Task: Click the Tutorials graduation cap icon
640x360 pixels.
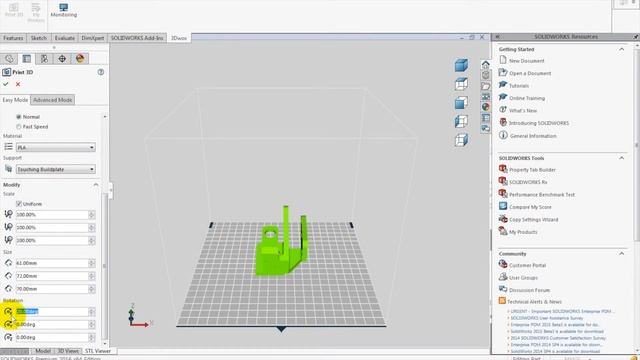Action: pyautogui.click(x=503, y=85)
